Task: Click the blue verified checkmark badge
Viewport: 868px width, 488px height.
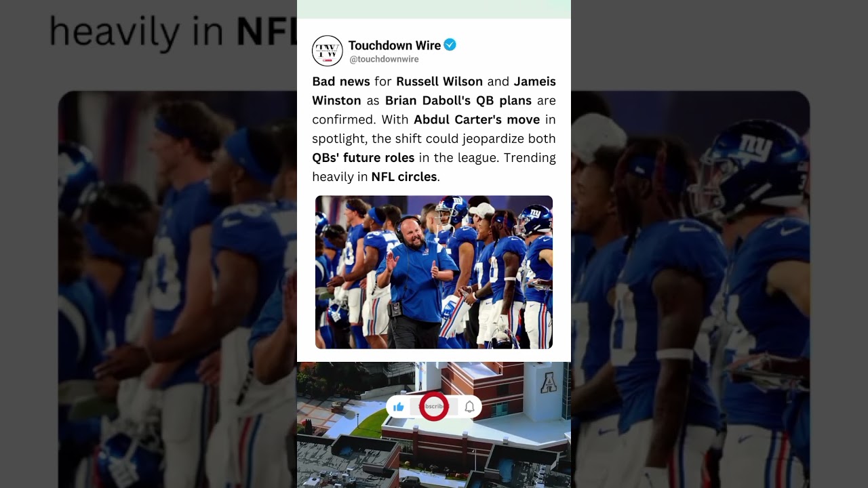Action: point(450,45)
